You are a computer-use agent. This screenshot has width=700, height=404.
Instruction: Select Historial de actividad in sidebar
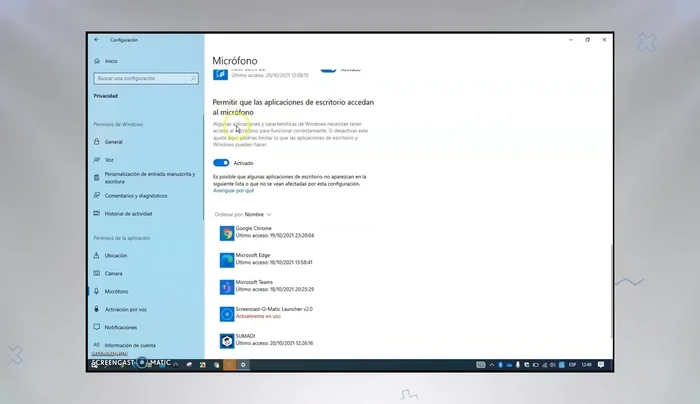click(128, 214)
